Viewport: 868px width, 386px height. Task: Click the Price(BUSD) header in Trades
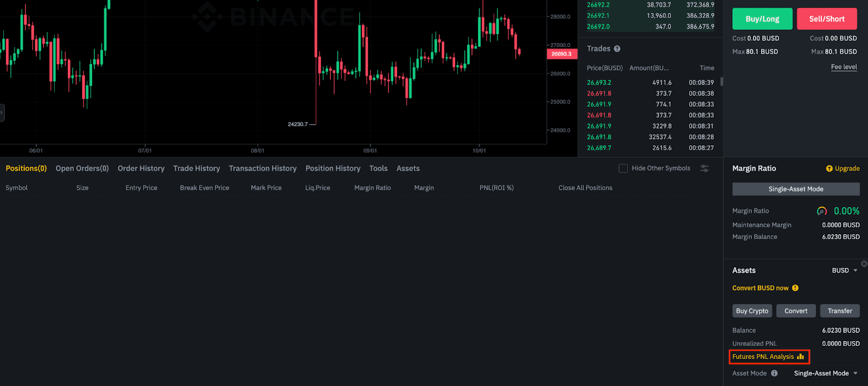(x=605, y=68)
